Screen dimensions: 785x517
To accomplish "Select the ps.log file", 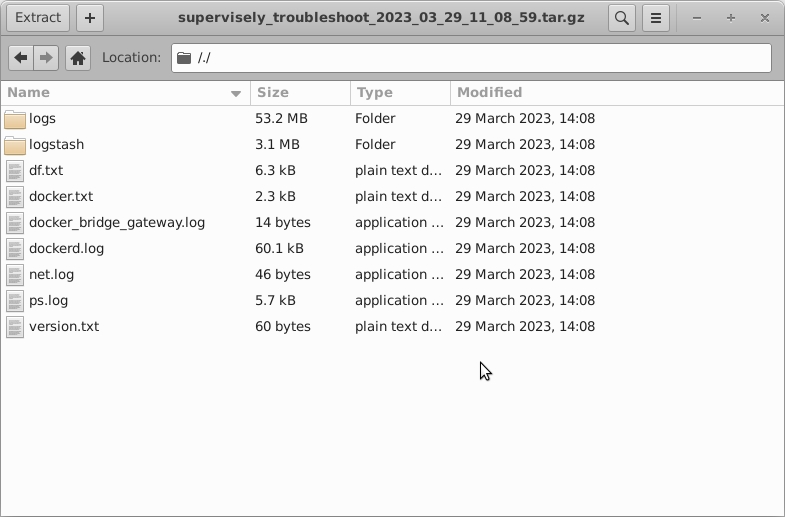I will tap(49, 301).
